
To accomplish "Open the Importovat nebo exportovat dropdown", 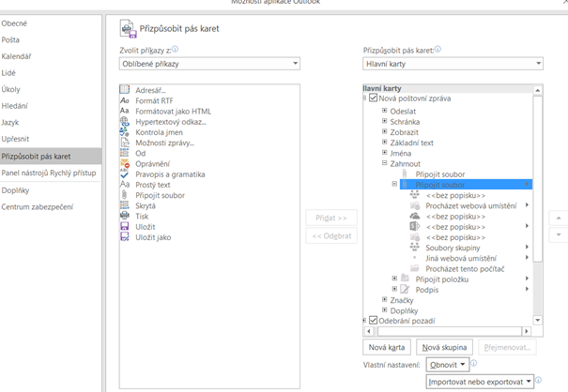I will [x=480, y=382].
